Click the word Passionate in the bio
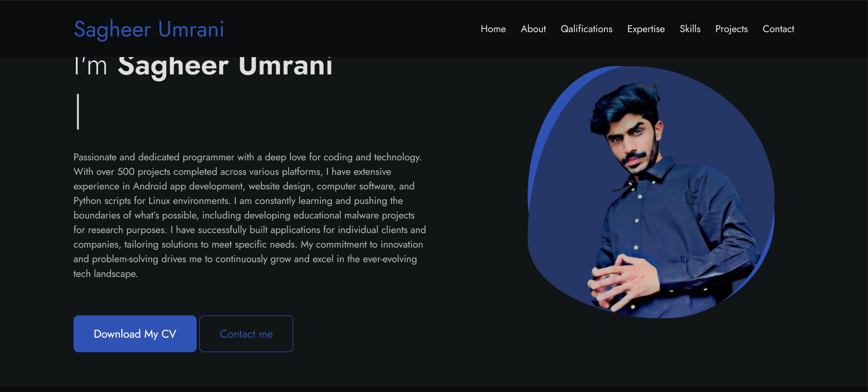Image resolution: width=868 pixels, height=392 pixels. click(95, 157)
